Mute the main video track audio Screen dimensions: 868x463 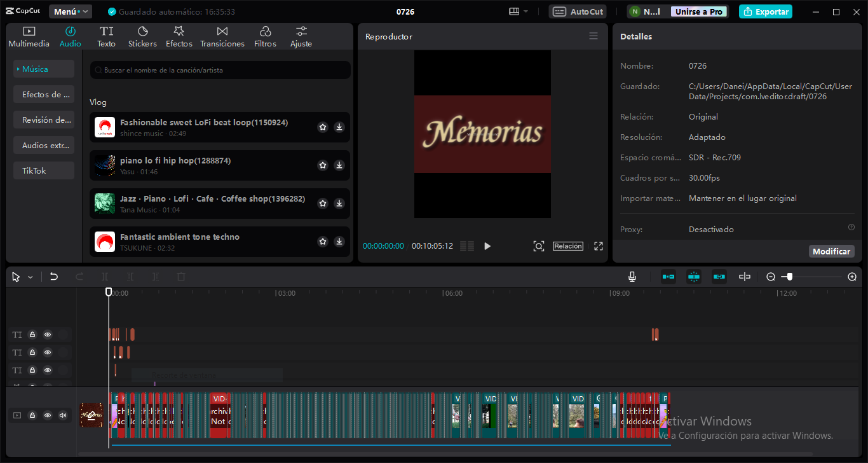point(63,415)
